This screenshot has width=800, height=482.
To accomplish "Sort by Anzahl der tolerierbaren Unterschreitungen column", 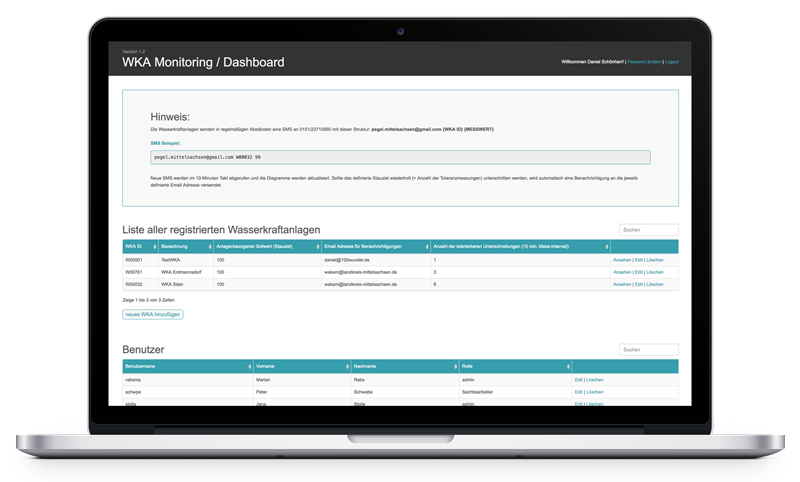I will [519, 246].
